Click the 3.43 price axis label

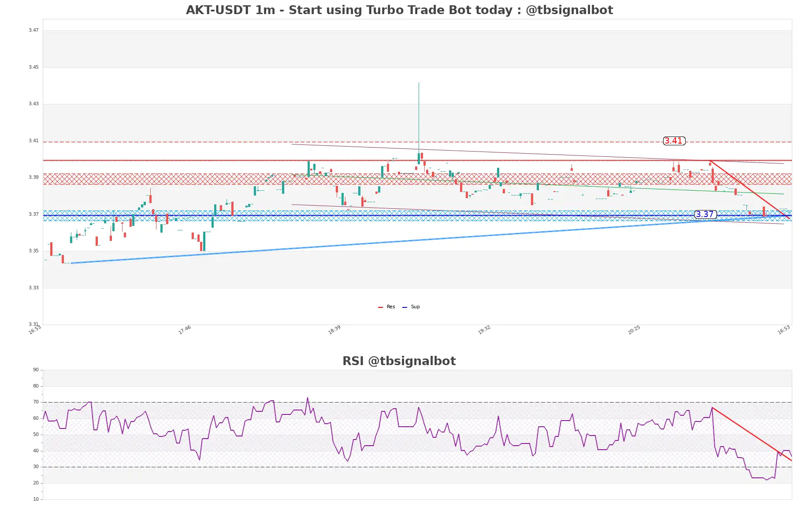coord(33,104)
